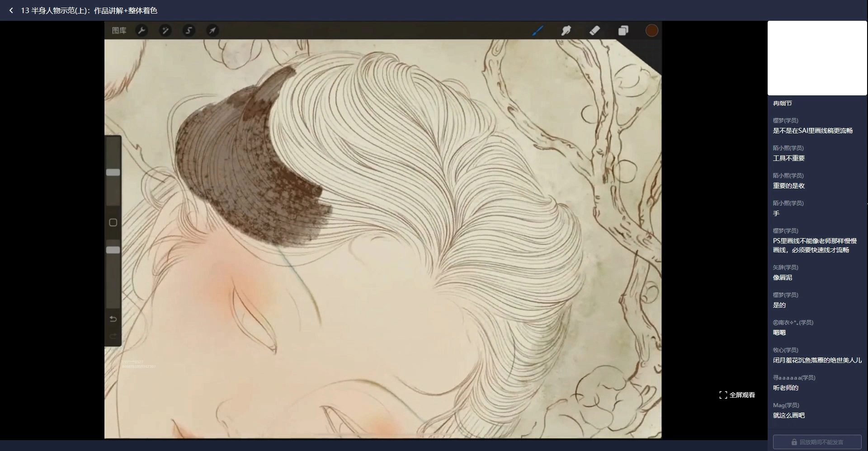
Task: Open the Adjustments magic wand tool
Action: pyautogui.click(x=165, y=30)
